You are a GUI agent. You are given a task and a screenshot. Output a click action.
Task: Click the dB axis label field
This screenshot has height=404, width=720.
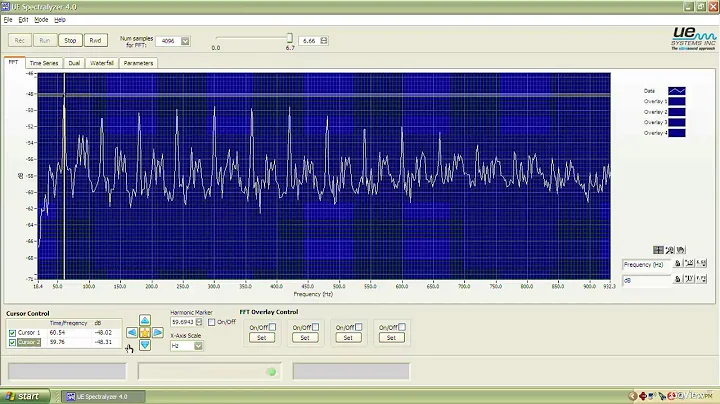pos(647,280)
